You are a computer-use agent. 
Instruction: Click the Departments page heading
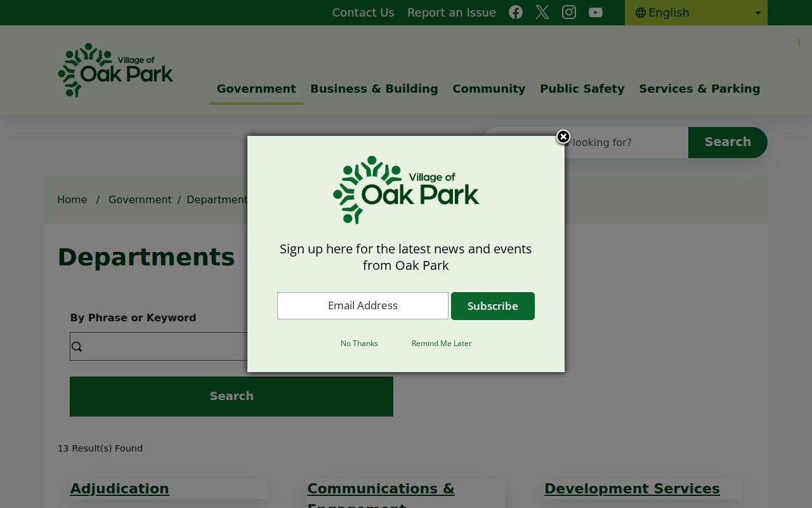(x=147, y=257)
